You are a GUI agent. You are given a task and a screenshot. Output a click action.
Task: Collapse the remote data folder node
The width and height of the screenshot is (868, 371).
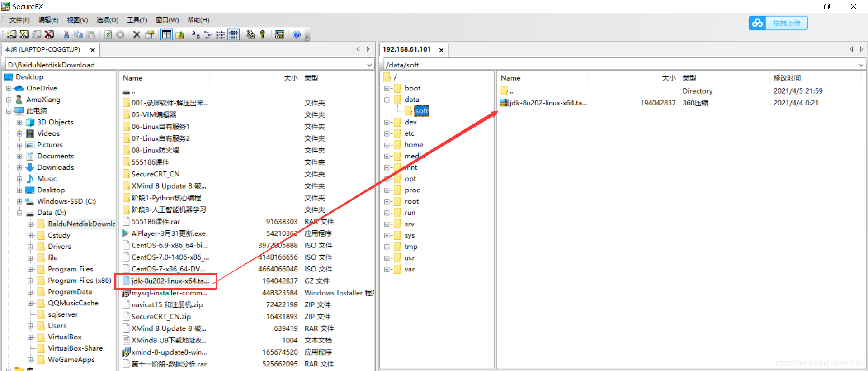(387, 100)
